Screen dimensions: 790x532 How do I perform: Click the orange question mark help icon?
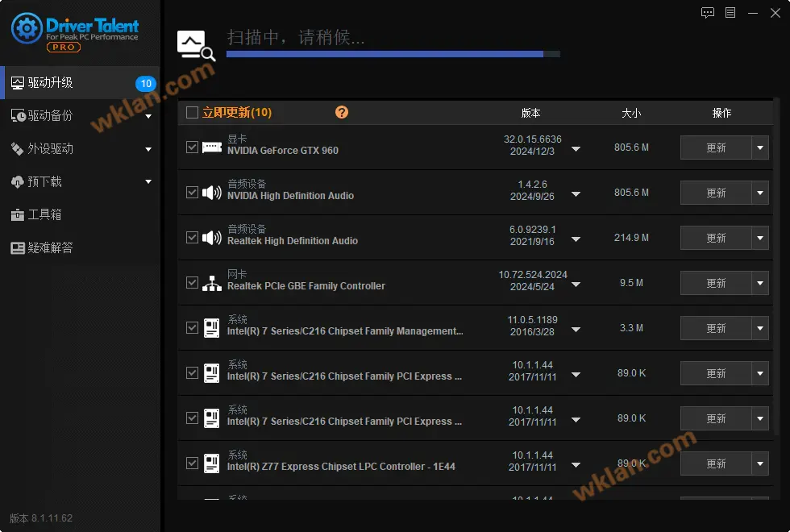[342, 112]
